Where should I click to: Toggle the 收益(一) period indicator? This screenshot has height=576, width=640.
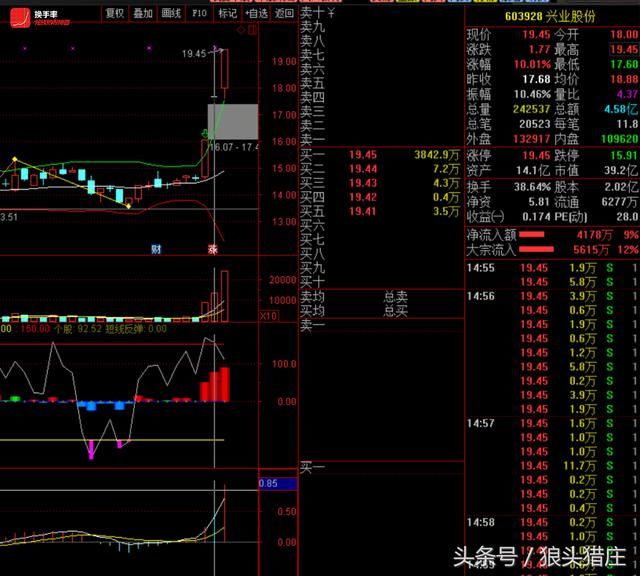coord(486,217)
